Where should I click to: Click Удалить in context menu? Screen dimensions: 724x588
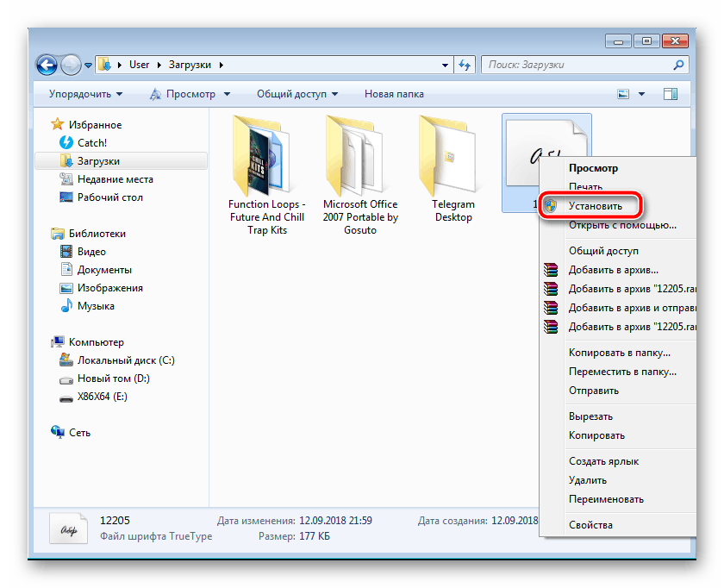(587, 480)
